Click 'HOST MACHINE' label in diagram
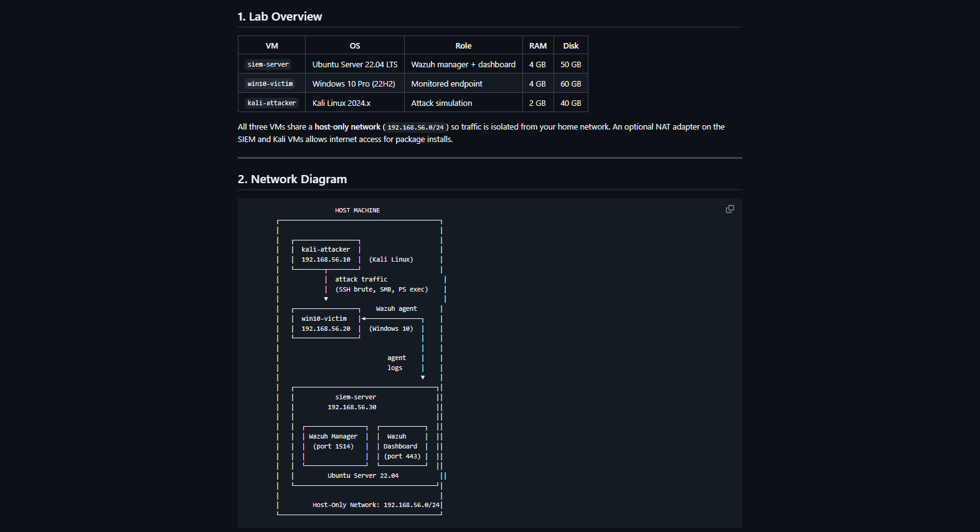The width and height of the screenshot is (980, 532). coord(357,211)
